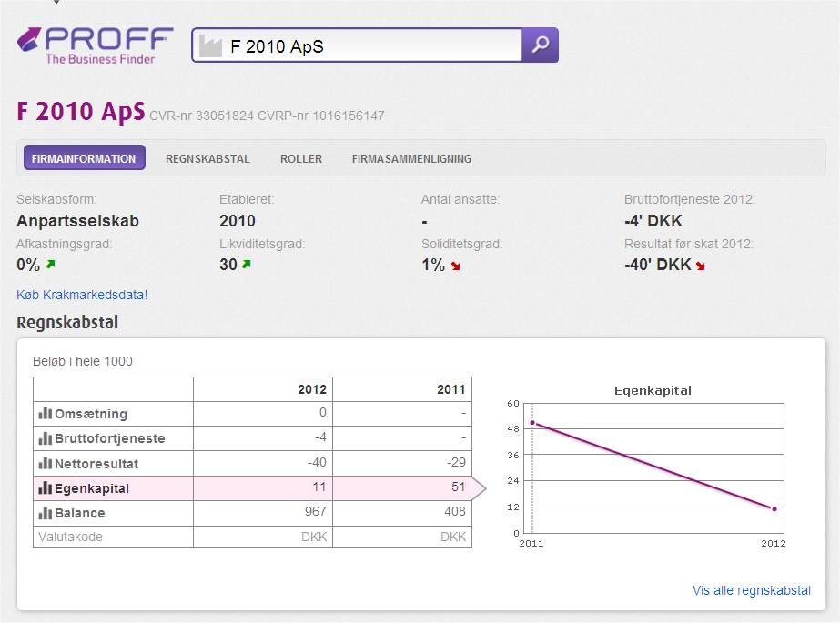
Task: Click green arrow next to Likviditetsgrad 30
Action: [x=247, y=264]
